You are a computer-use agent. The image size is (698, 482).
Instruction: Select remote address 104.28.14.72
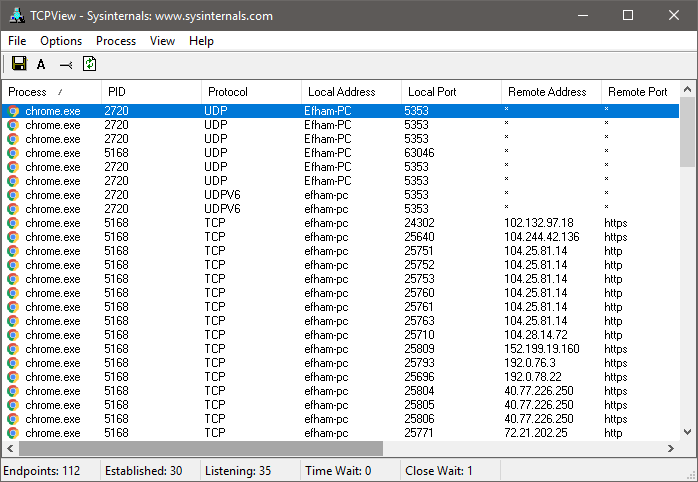tap(536, 335)
